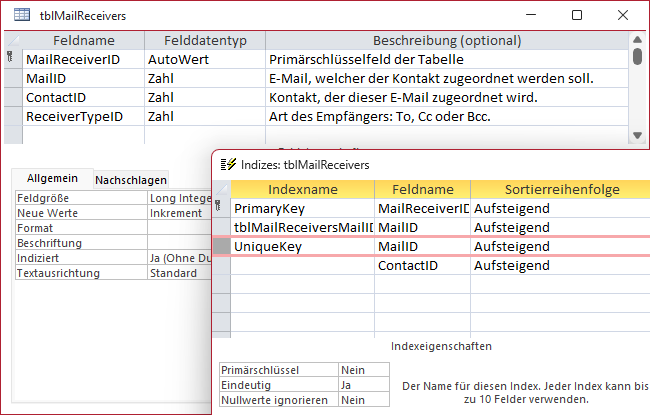Select the tblMailReceiversMailID index name cell
This screenshot has width=650, height=415.
click(303, 228)
